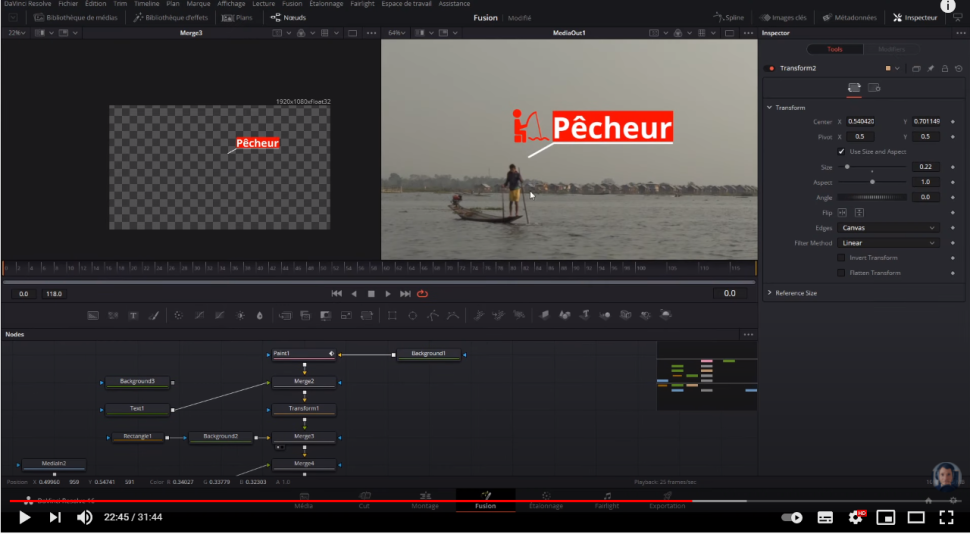Toggle the Transform2 enable switch
Screen dimensions: 970x534
[x=770, y=69]
